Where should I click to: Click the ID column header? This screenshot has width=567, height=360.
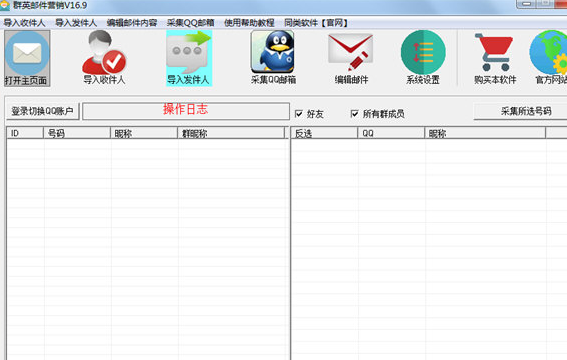pyautogui.click(x=25, y=133)
